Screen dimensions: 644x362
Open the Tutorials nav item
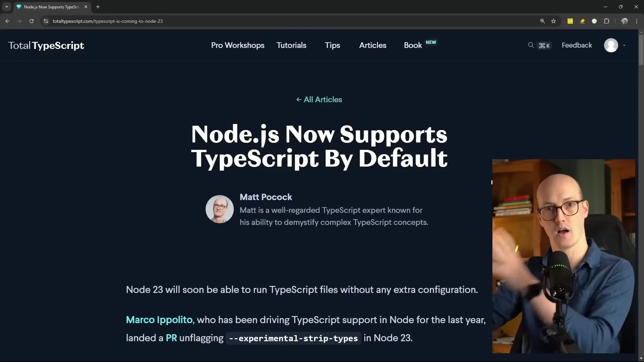[x=291, y=45]
